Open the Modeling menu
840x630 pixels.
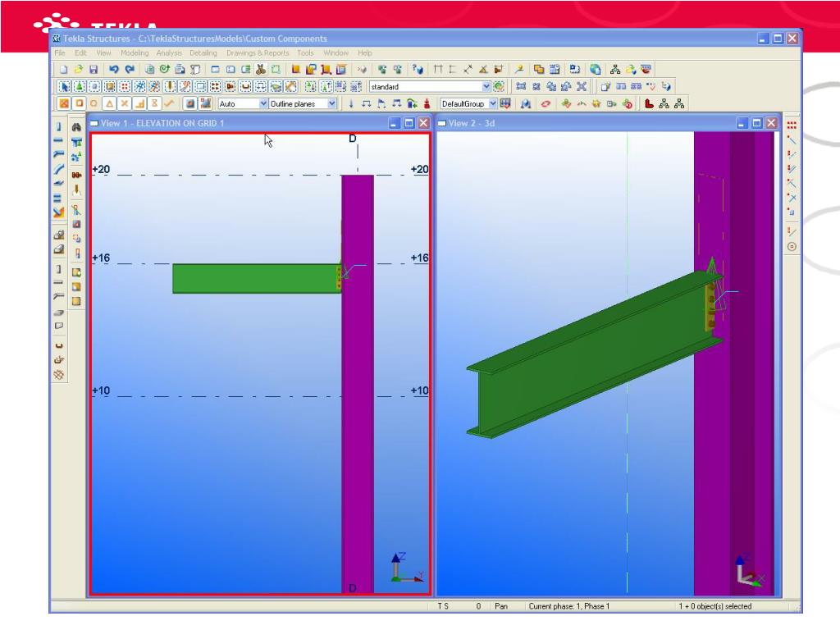point(135,53)
